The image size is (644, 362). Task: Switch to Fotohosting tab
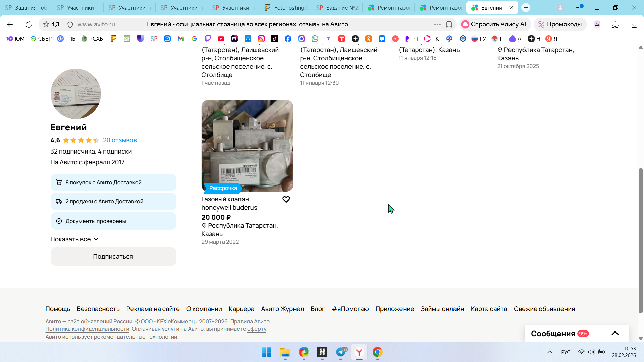coord(285,8)
